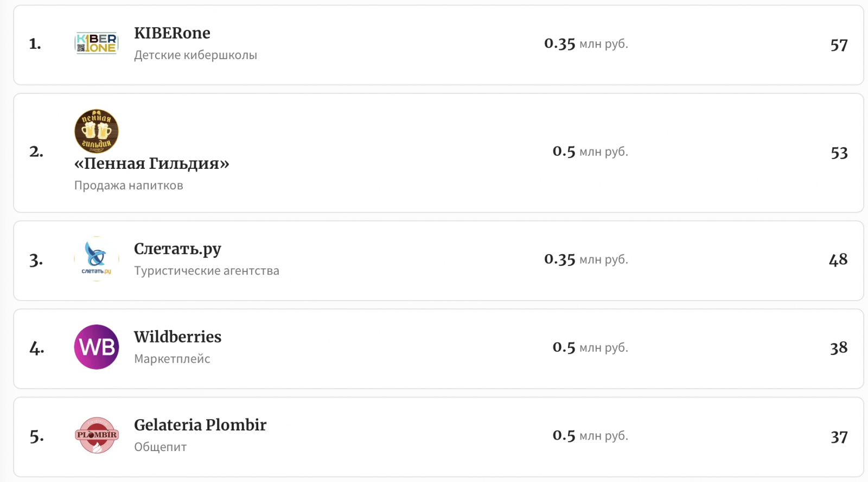Screen dimensions: 868x482
Task: Click the KIBERone logo icon
Action: click(96, 43)
